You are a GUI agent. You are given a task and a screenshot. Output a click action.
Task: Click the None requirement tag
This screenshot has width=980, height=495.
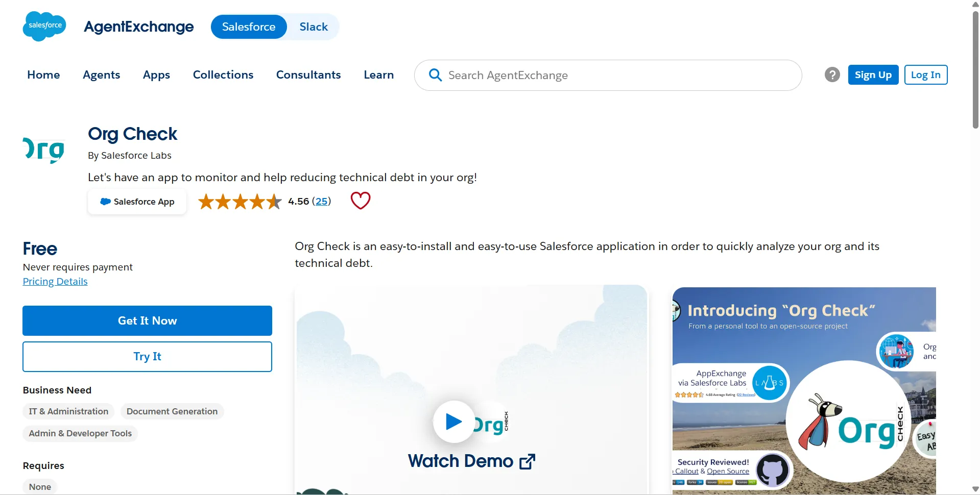pyautogui.click(x=40, y=487)
